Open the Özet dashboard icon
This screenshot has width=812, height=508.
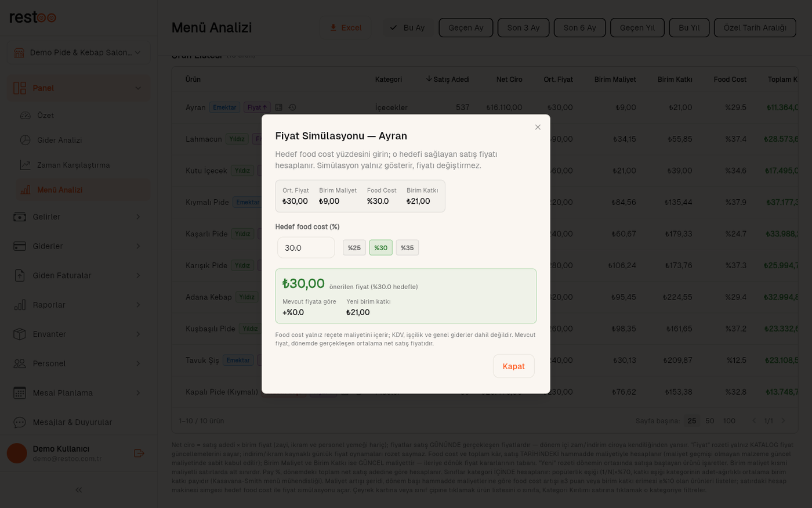click(26, 116)
